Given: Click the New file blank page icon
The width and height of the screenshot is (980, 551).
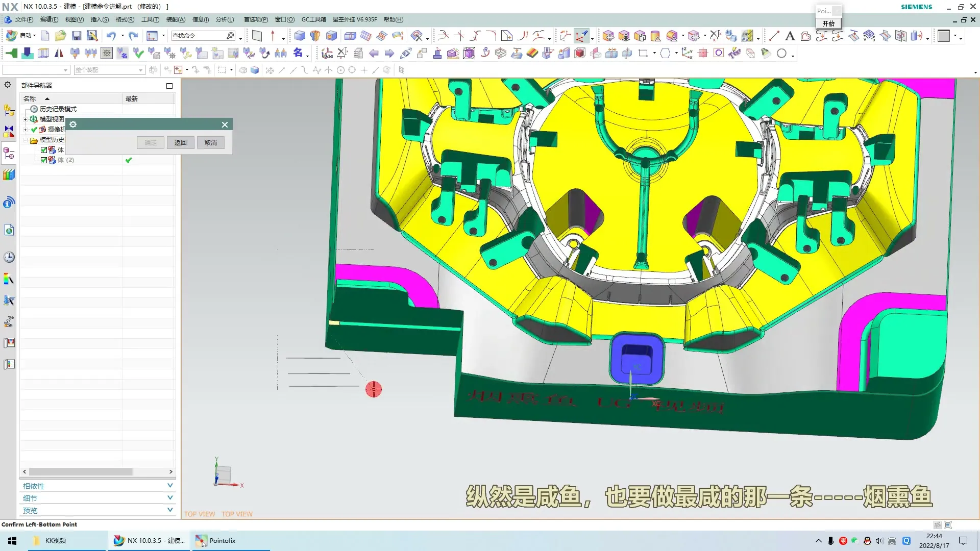Looking at the screenshot, I should (45, 36).
